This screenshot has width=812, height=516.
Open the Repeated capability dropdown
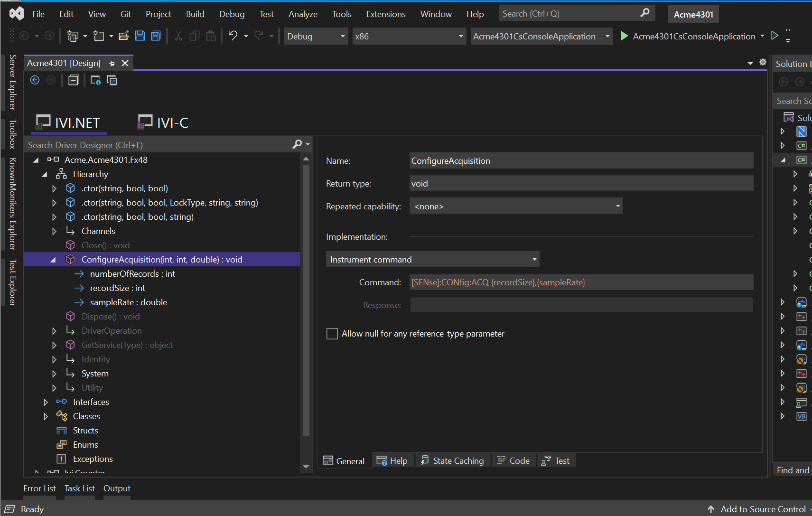coord(617,206)
